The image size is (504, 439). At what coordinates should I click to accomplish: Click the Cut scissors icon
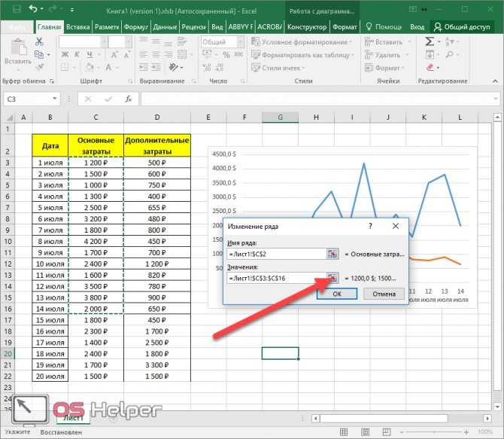pyautogui.click(x=39, y=41)
